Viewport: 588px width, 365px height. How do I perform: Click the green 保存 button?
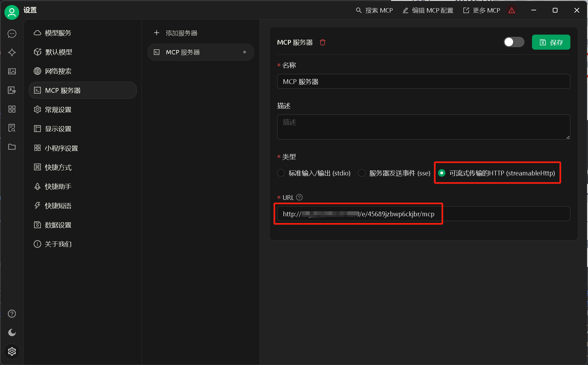tap(551, 42)
